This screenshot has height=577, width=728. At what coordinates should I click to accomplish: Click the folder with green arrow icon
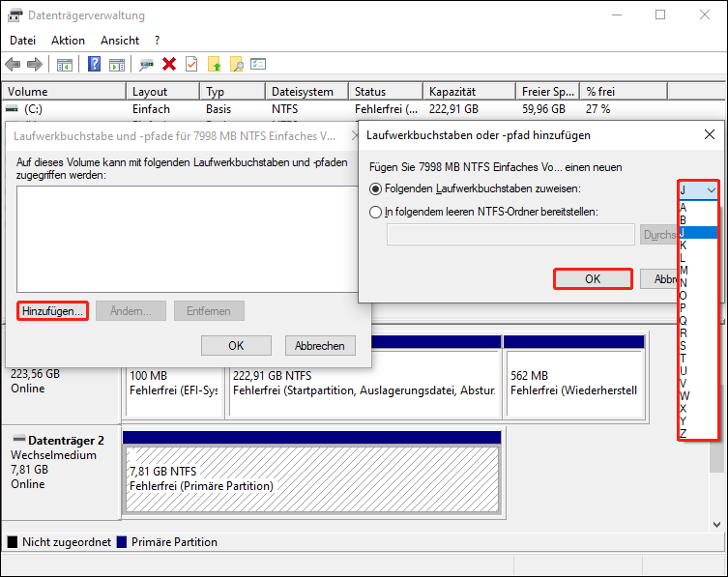click(214, 64)
